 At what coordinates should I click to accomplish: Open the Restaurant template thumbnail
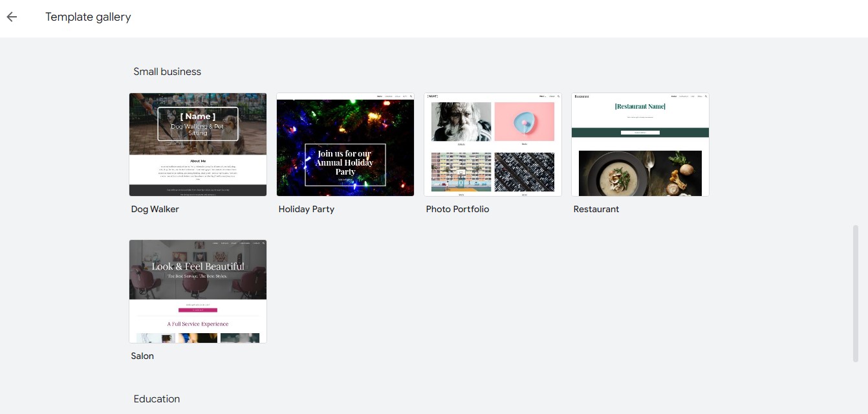640,144
